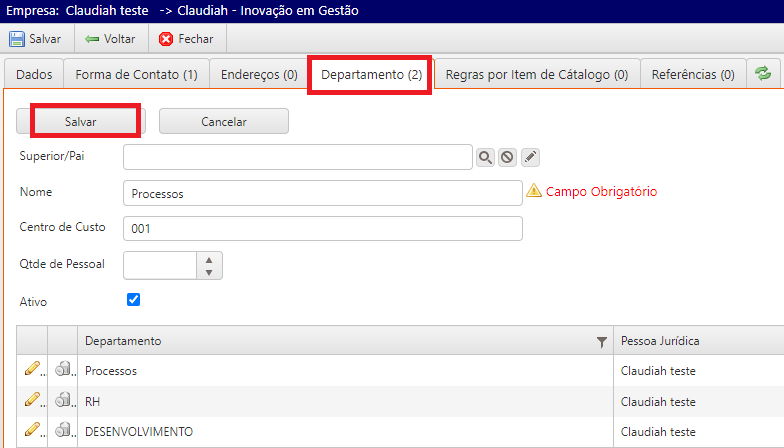Image resolution: width=784 pixels, height=448 pixels.
Task: Click the pencil icon beside Superior/Pai
Action: pos(530,157)
